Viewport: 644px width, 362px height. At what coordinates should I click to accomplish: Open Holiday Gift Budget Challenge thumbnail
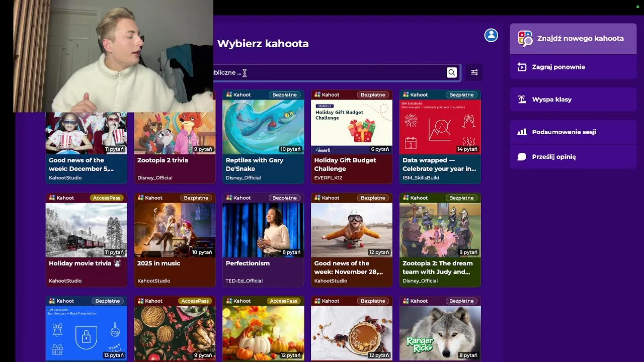tap(352, 127)
